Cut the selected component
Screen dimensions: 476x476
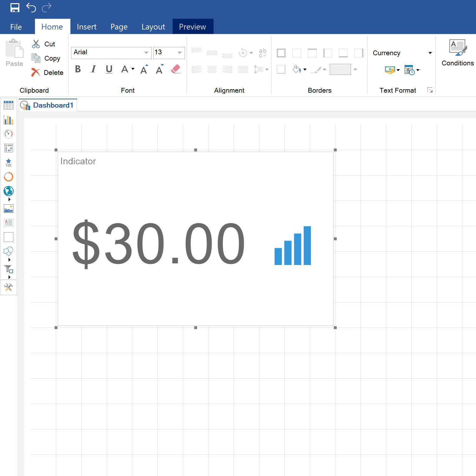[x=43, y=44]
